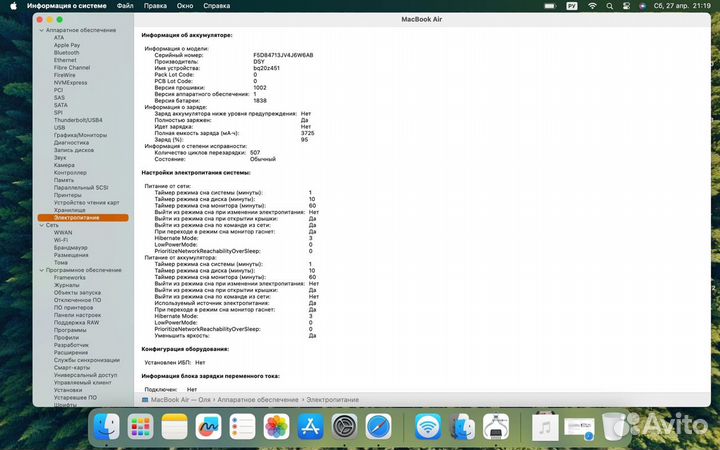Activate Siri from the menu bar
Image resolution: width=720 pixels, height=450 pixels.
click(x=642, y=6)
